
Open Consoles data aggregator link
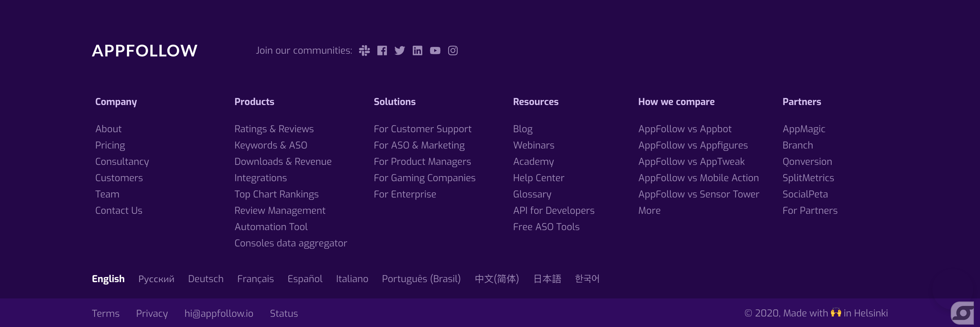point(291,243)
